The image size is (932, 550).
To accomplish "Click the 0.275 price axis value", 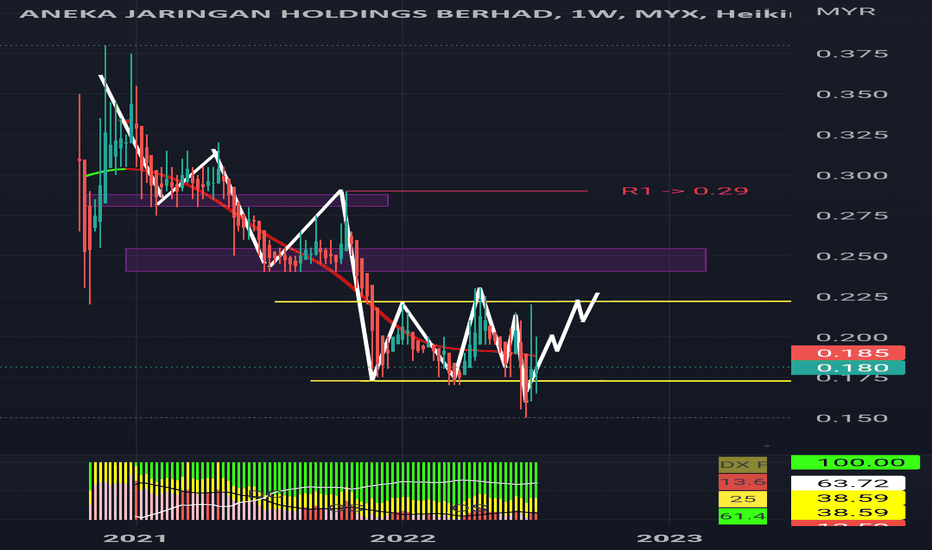I will (852, 216).
